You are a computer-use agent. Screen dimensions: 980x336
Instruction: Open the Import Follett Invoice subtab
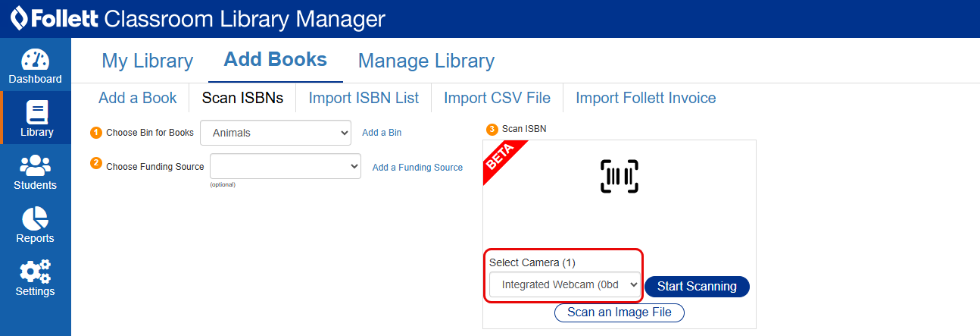645,98
